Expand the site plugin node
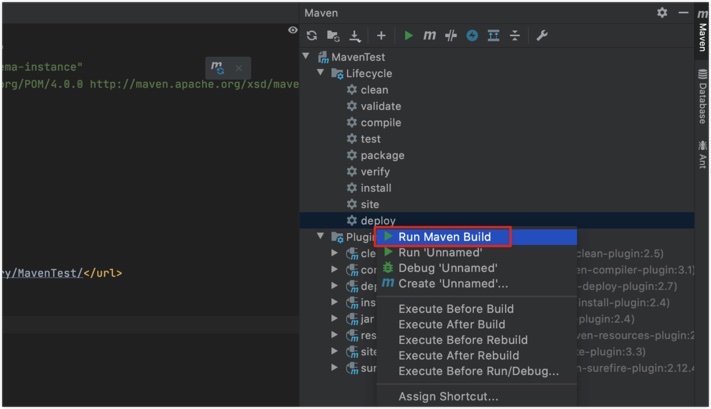711x409 pixels. pyautogui.click(x=335, y=351)
